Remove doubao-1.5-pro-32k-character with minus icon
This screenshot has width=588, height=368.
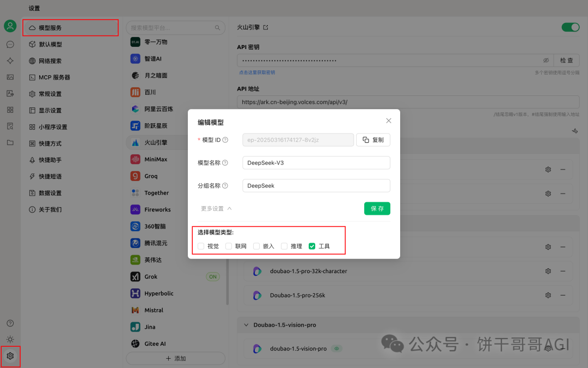[x=563, y=271]
